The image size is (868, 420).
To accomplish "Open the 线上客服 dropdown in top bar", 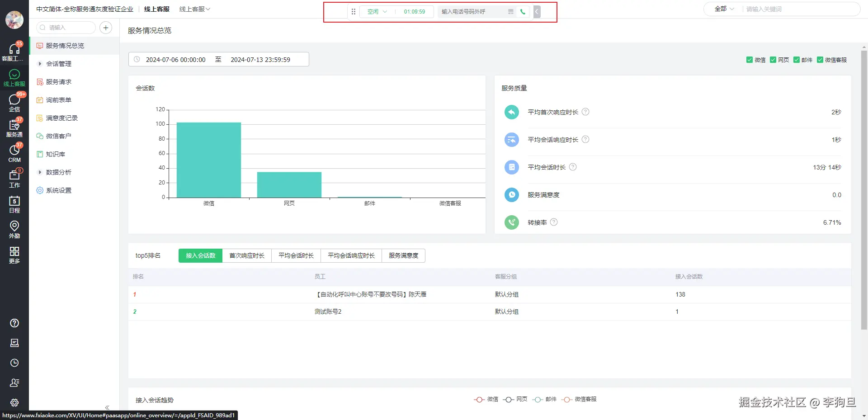I will pos(195,9).
